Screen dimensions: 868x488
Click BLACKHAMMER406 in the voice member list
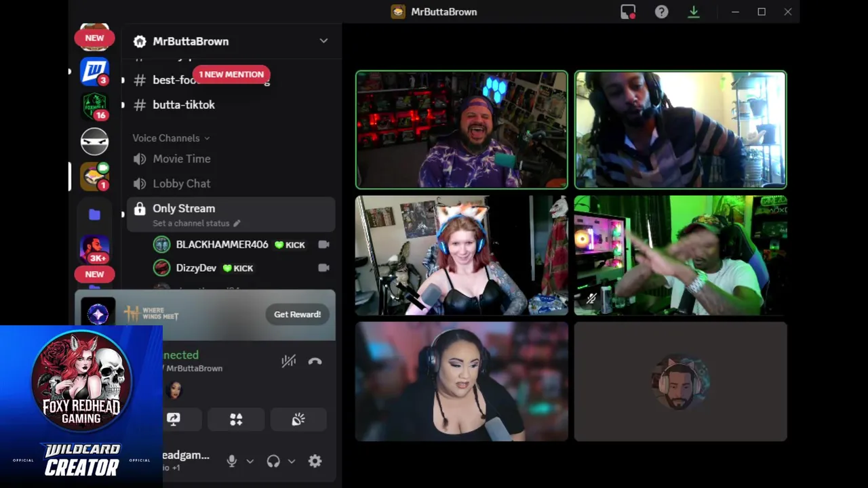point(222,245)
